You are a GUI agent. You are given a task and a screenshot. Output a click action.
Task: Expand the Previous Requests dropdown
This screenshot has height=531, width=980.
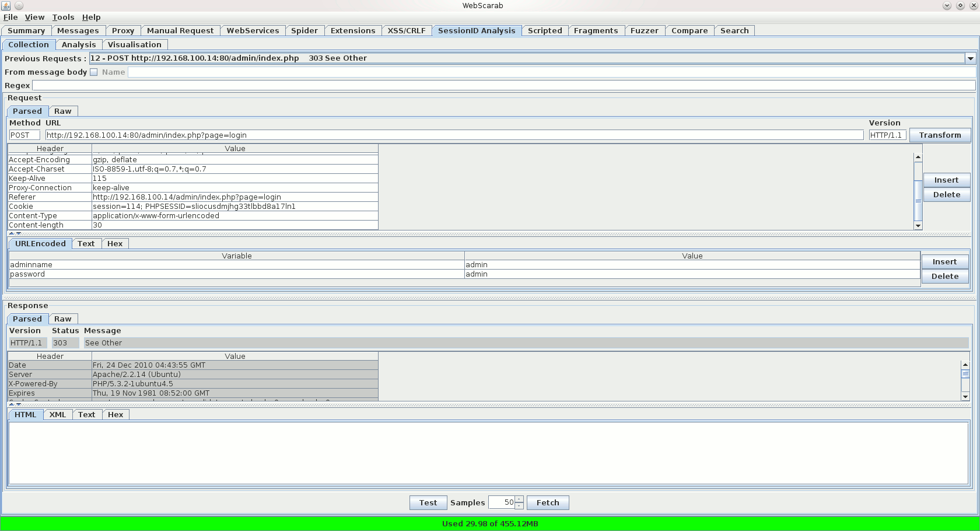pyautogui.click(x=970, y=58)
